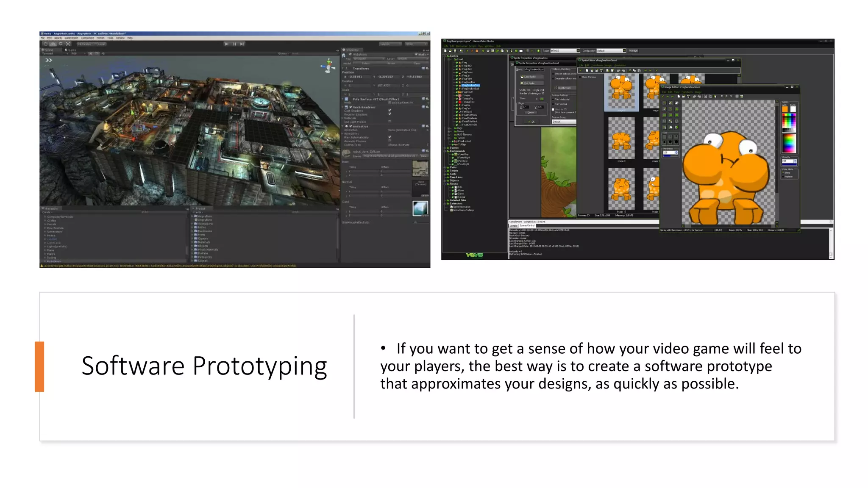This screenshot has width=868, height=488.
Task: Open the Unity Layout dropdown
Action: [x=416, y=44]
